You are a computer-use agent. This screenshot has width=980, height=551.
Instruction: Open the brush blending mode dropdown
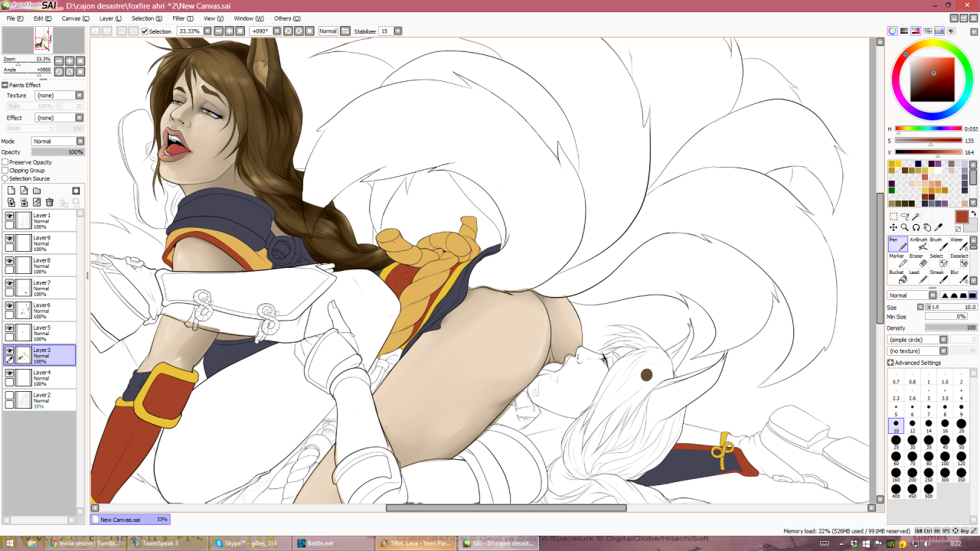[912, 295]
